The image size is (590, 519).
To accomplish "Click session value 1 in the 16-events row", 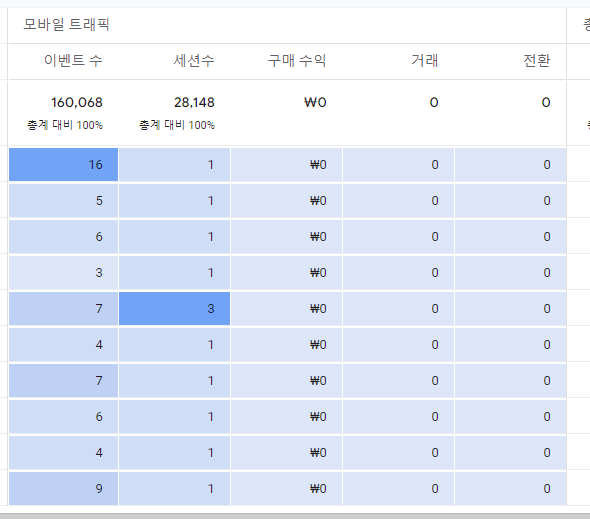I will [175, 164].
